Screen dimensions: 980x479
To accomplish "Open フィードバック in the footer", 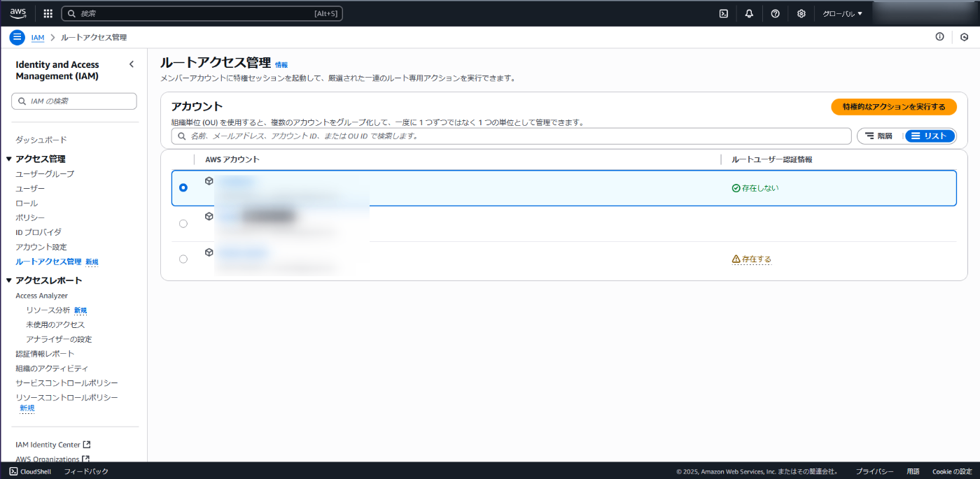I will pos(86,471).
